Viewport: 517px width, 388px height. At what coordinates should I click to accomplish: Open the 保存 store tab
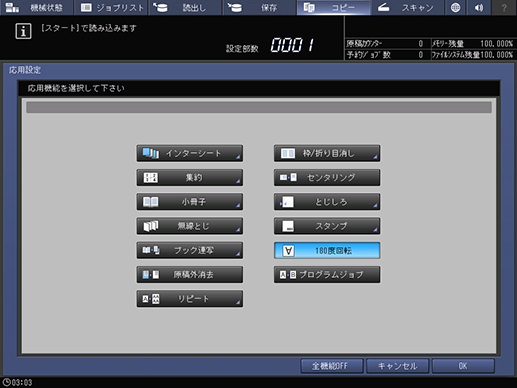click(x=259, y=7)
